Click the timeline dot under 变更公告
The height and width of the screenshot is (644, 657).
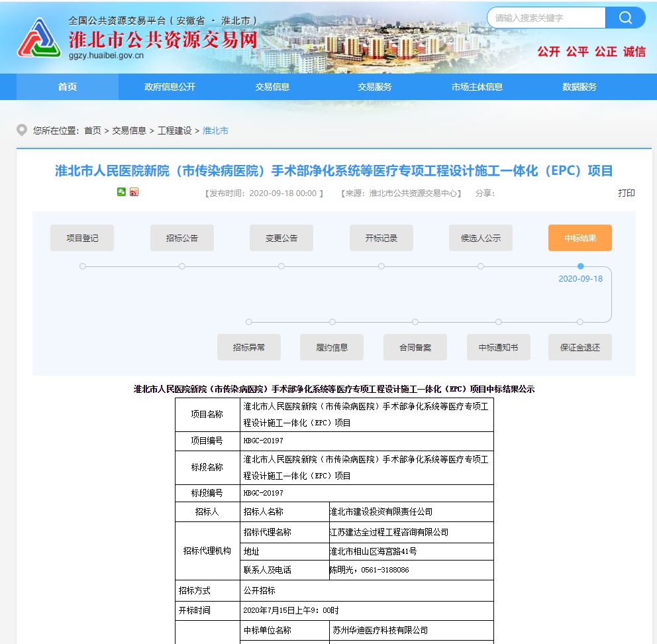click(x=281, y=266)
